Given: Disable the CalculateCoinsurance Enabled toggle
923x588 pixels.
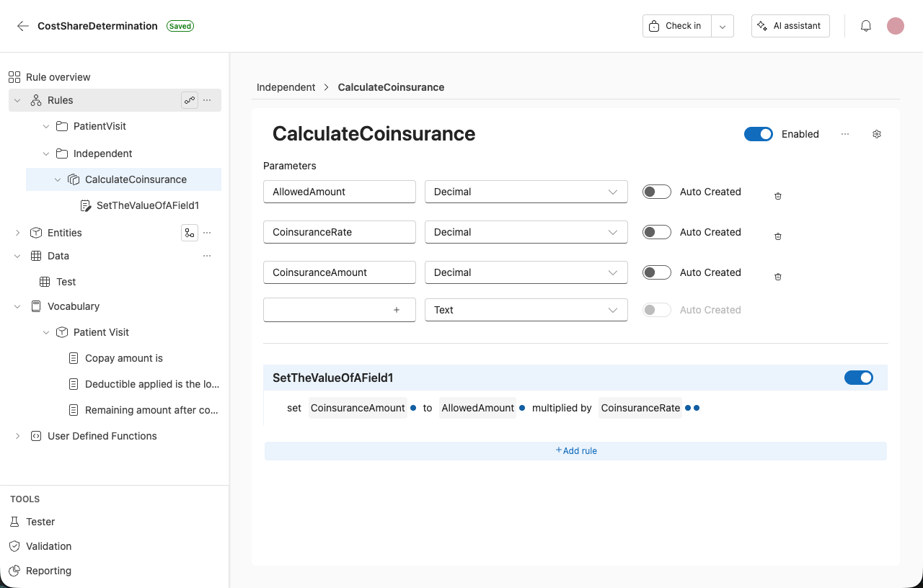Looking at the screenshot, I should click(758, 134).
